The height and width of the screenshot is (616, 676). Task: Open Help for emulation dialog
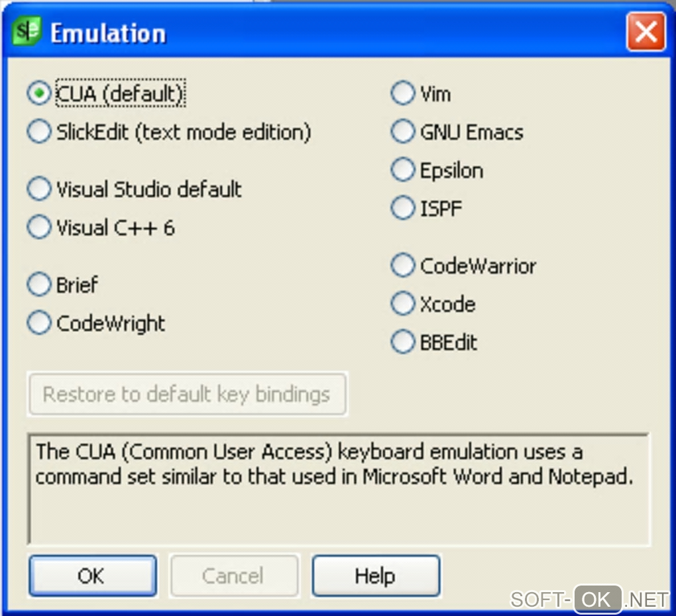point(375,576)
